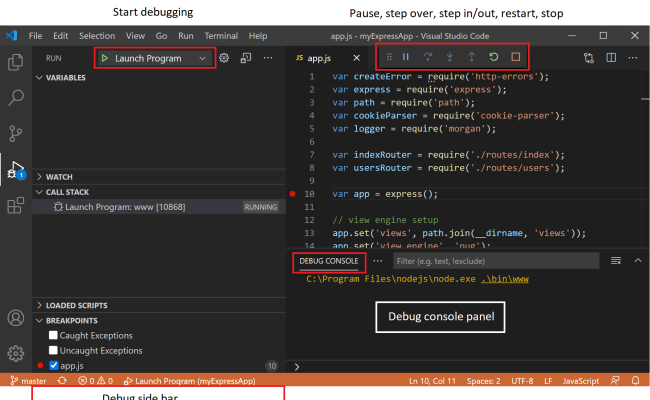
Task: Click the Step Out debug button
Action: (x=472, y=57)
